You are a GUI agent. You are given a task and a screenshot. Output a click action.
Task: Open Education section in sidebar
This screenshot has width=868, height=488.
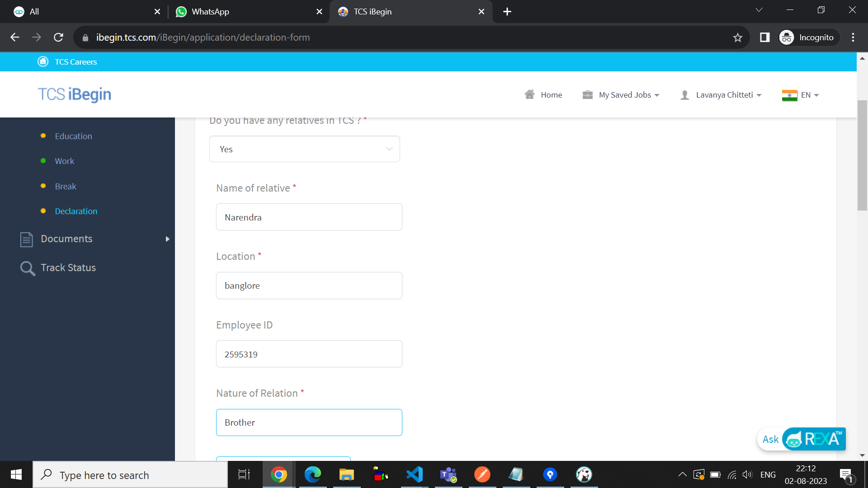coord(73,136)
